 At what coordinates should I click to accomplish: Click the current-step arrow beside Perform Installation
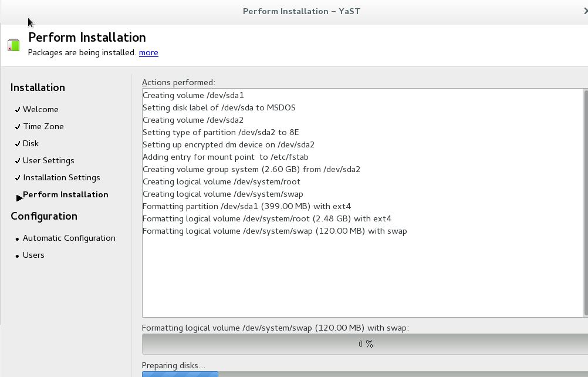[x=19, y=198]
